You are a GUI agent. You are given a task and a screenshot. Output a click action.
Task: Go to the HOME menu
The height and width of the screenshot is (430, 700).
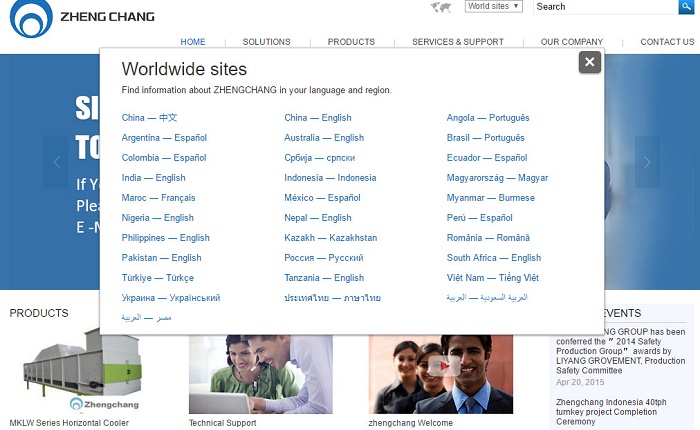pyautogui.click(x=193, y=42)
